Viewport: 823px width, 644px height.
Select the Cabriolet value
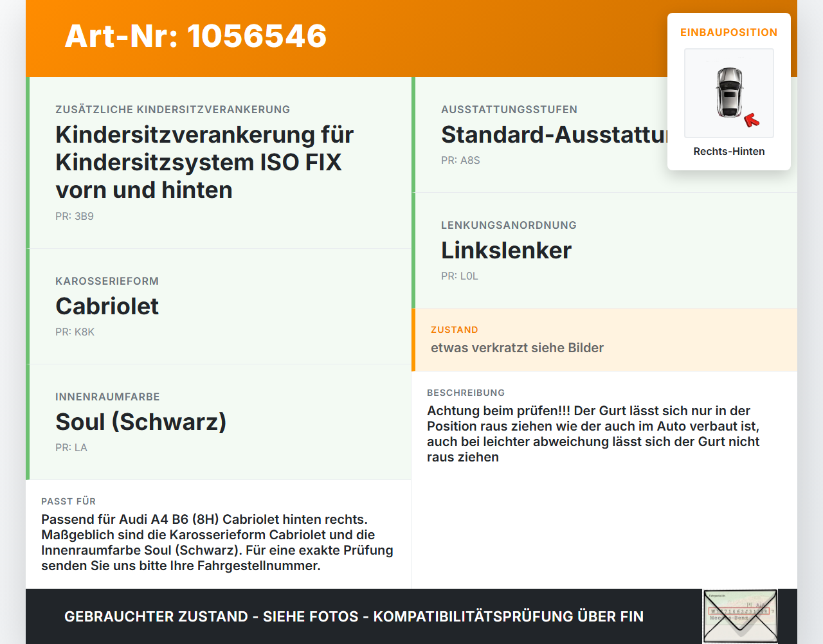(107, 306)
